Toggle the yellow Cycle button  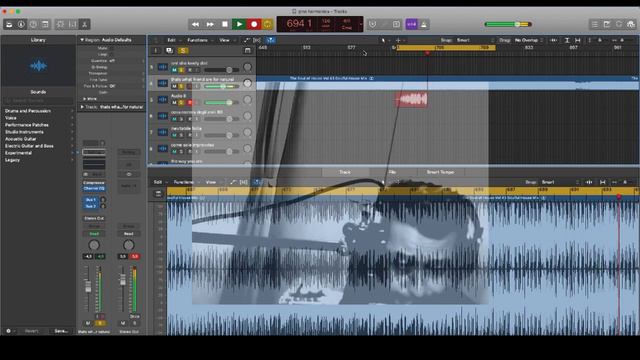point(267,24)
